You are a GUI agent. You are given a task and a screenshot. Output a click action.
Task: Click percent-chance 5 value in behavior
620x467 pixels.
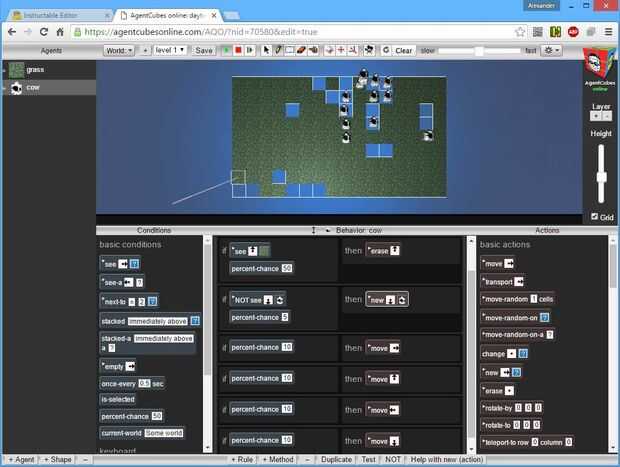coord(285,317)
